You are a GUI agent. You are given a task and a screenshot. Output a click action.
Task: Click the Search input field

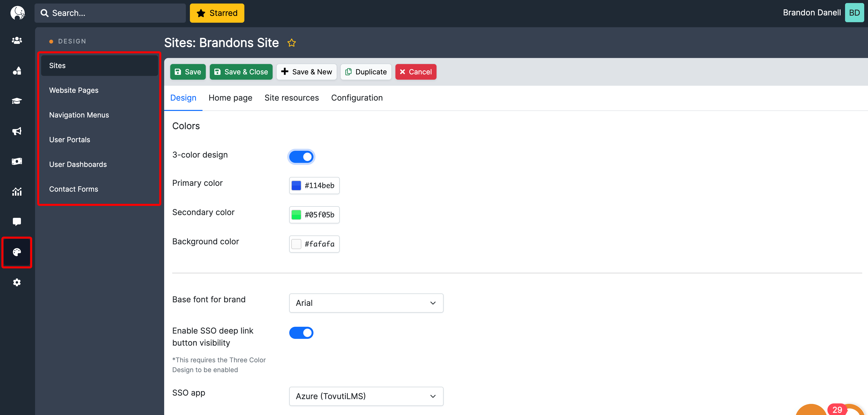click(110, 13)
